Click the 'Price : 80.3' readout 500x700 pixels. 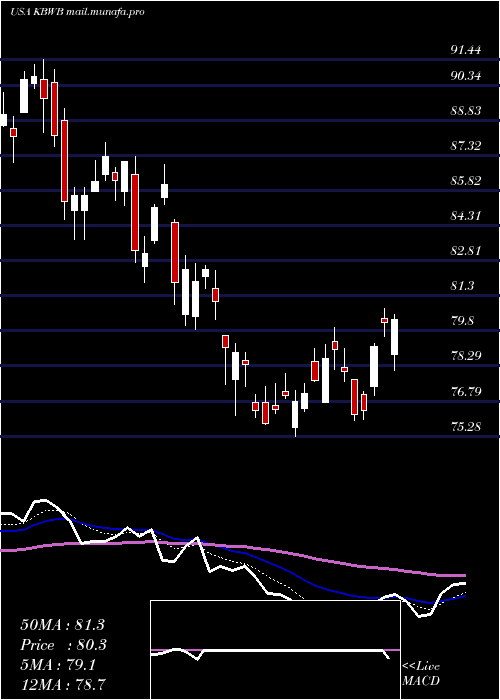[62, 645]
